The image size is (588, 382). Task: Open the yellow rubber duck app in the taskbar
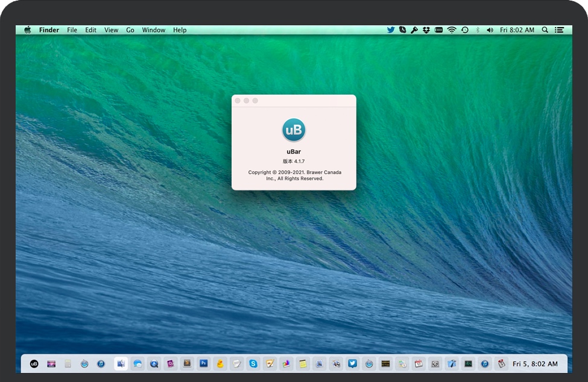coord(220,364)
